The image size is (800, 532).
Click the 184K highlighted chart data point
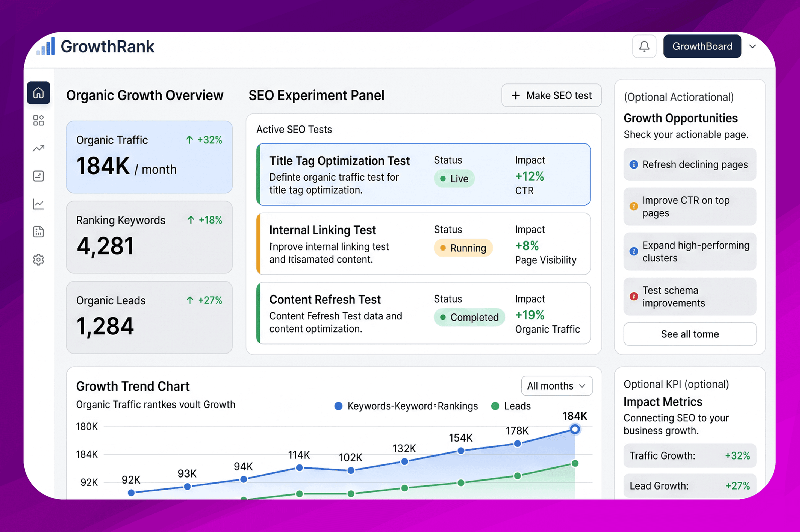(575, 429)
